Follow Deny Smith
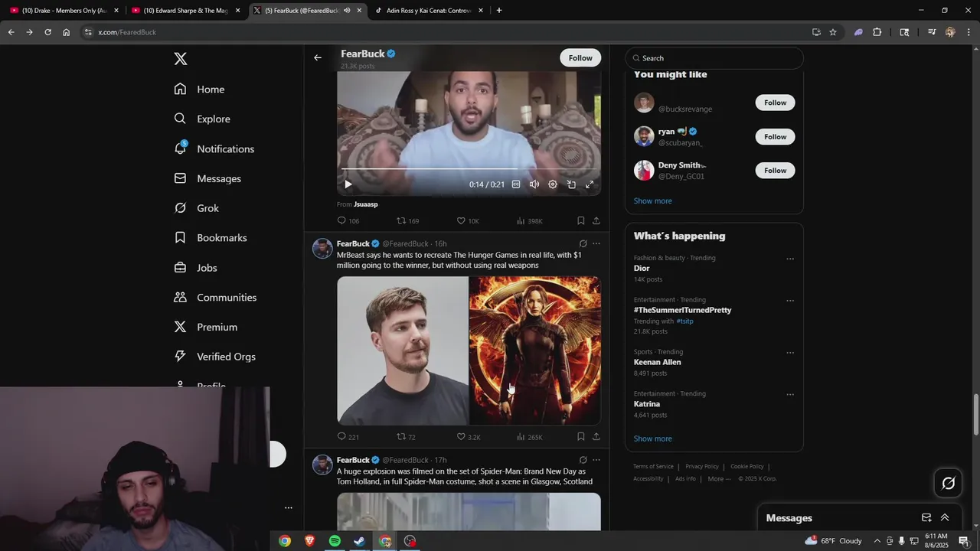 (x=775, y=171)
